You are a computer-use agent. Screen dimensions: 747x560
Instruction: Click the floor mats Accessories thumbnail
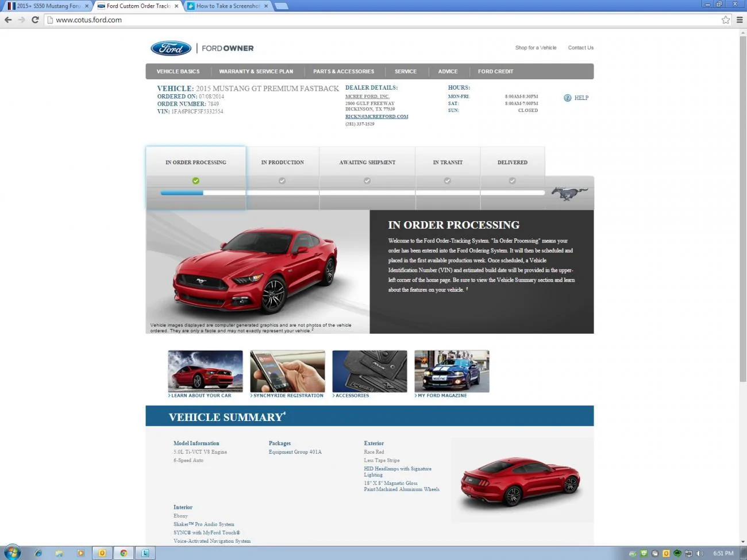coord(369,371)
